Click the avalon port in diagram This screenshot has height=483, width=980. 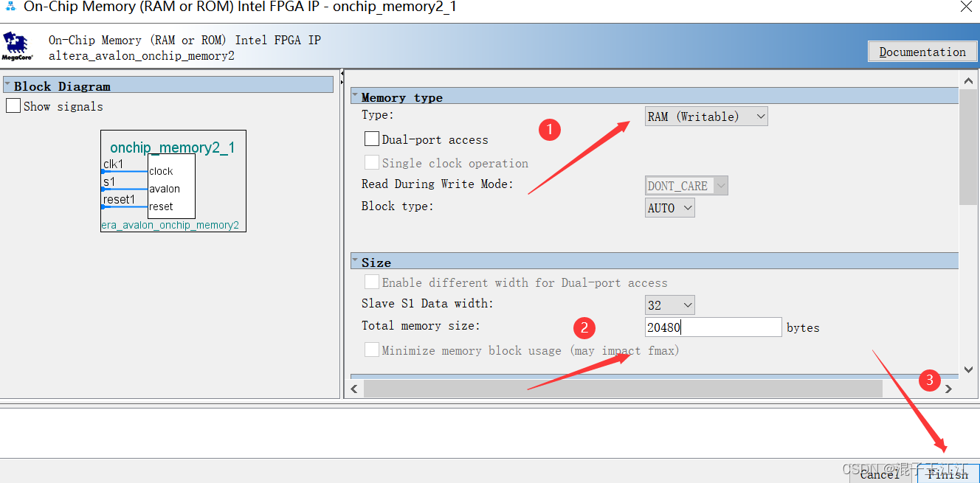(x=165, y=189)
